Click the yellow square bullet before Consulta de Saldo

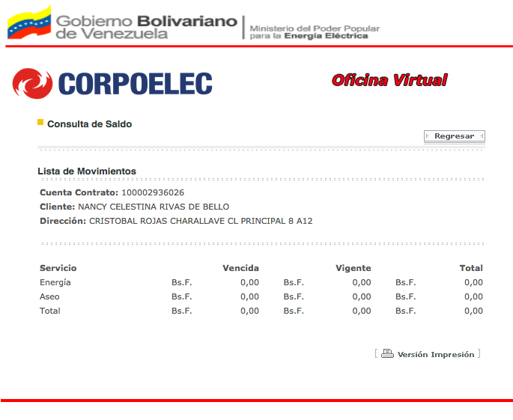pos(40,122)
